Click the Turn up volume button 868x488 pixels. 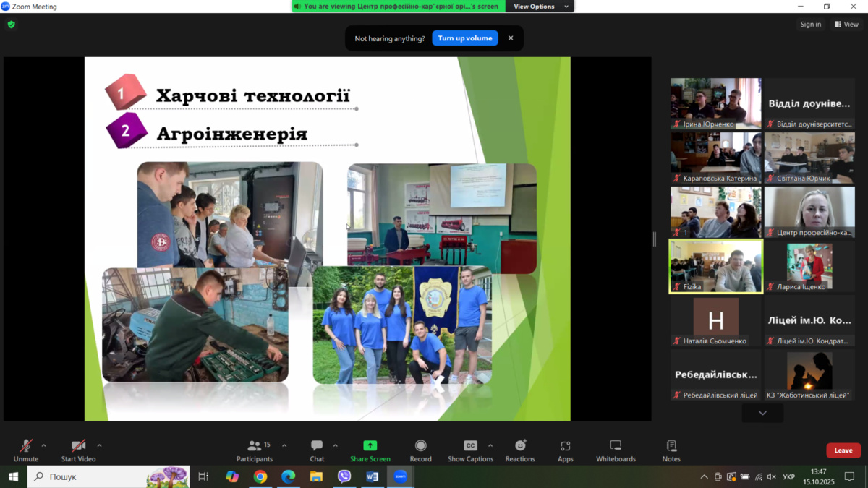(x=465, y=38)
